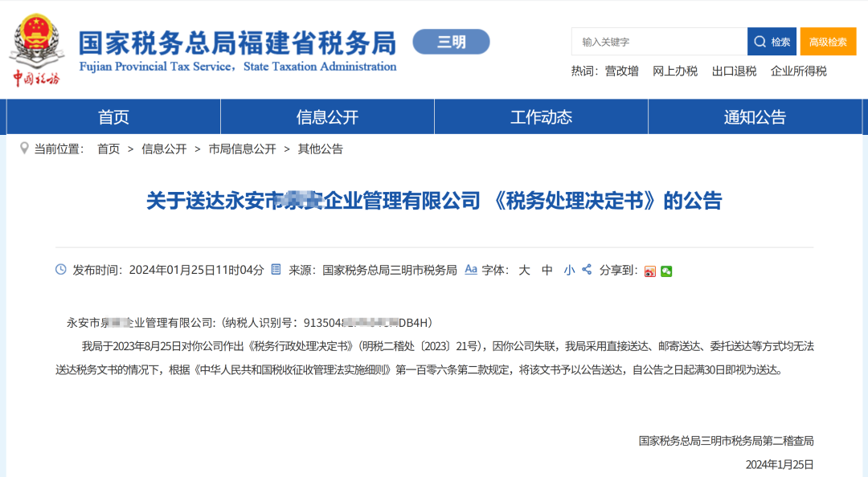Click the share icon beside 分享到
Image resolution: width=868 pixels, height=477 pixels.
(587, 270)
